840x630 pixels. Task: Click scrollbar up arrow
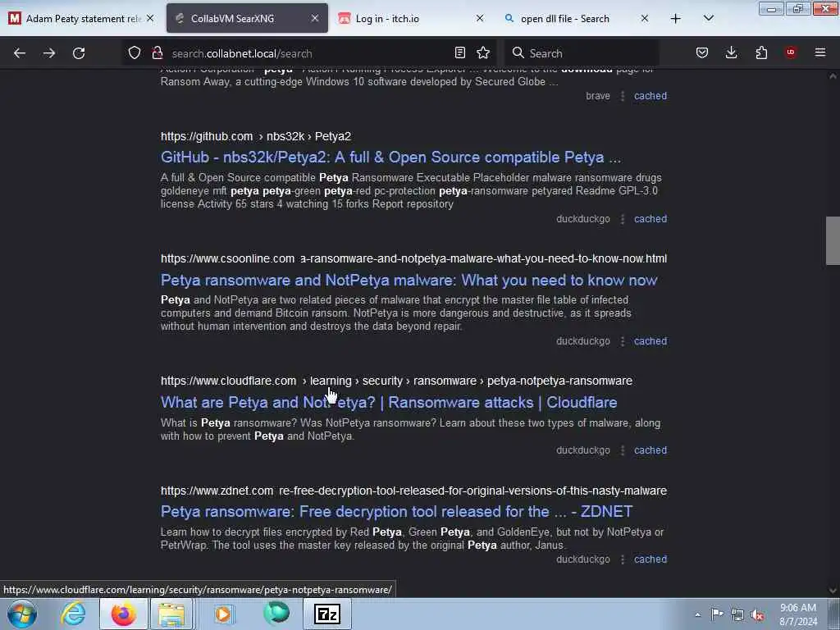coord(833,76)
